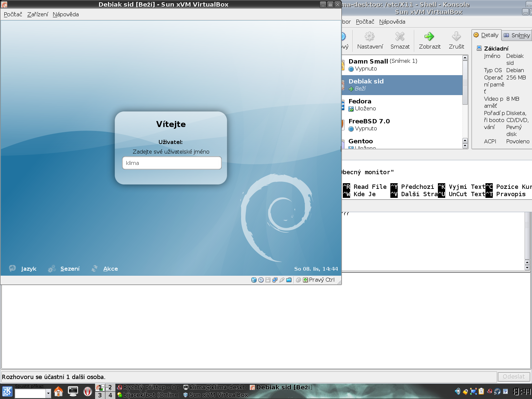Click the Amarok wolf tray icon
The height and width of the screenshot is (399, 532).
click(497, 391)
